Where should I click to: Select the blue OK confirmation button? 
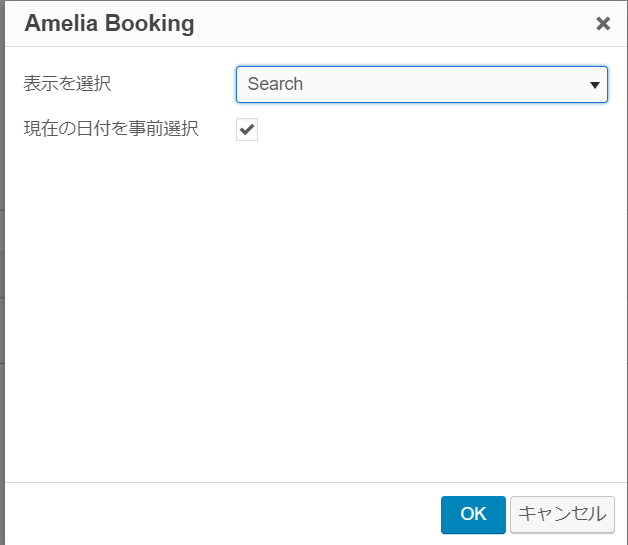pos(473,515)
